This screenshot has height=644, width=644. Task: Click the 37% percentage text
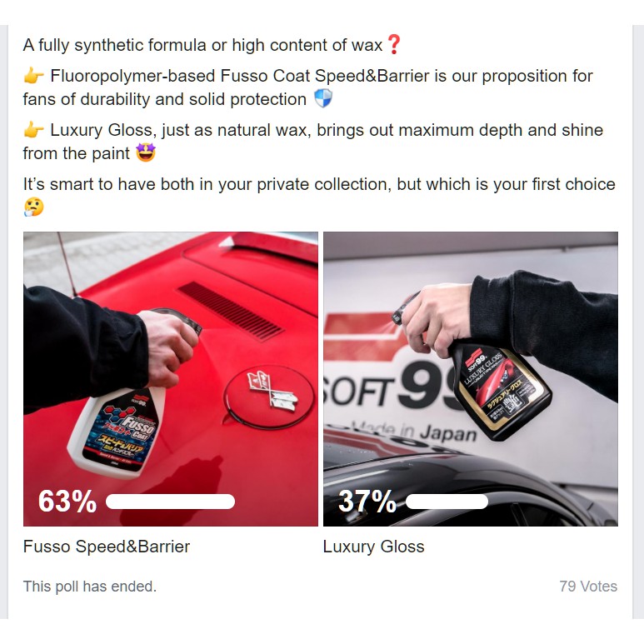click(367, 501)
